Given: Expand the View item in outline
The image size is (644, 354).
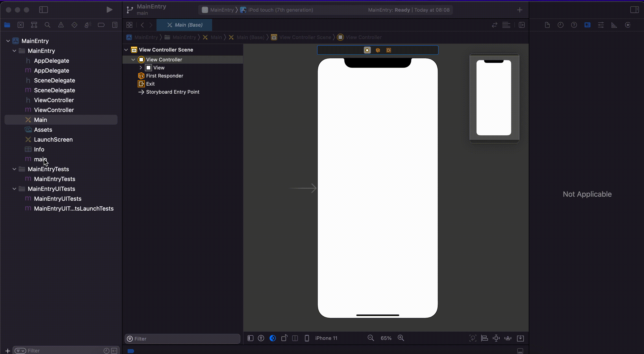Looking at the screenshot, I should click(x=141, y=68).
